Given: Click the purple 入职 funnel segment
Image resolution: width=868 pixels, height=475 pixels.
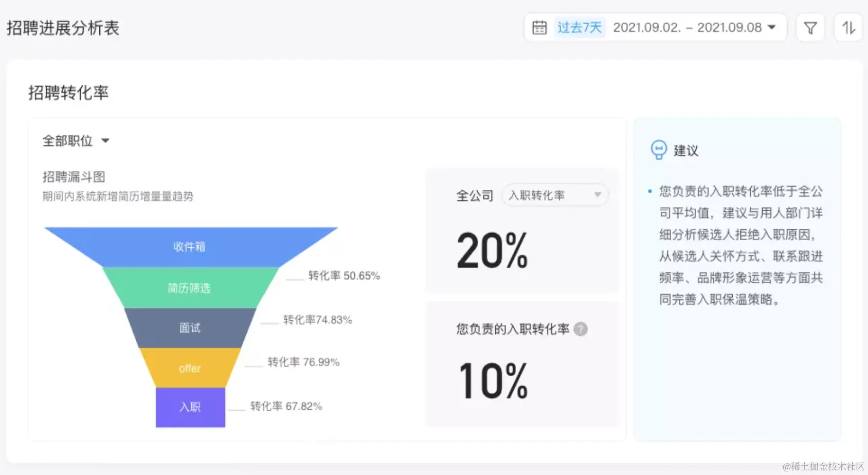Looking at the screenshot, I should [190, 407].
